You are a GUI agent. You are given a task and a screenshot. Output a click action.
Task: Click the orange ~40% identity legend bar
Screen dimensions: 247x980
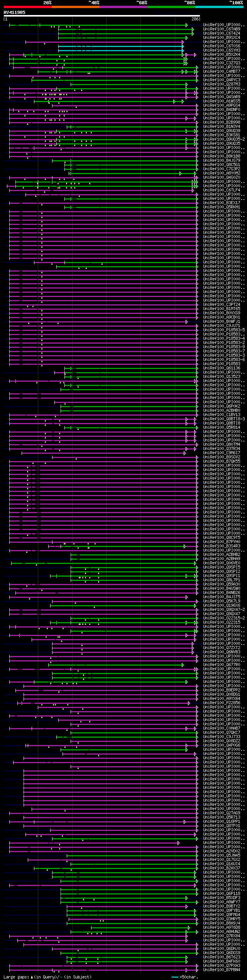point(76,7)
